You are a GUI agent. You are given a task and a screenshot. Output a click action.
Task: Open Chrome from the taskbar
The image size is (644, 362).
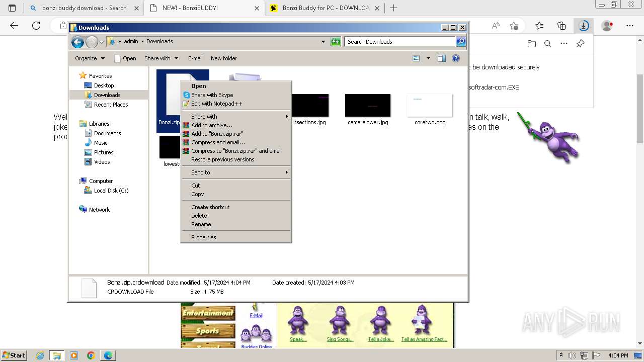91,355
